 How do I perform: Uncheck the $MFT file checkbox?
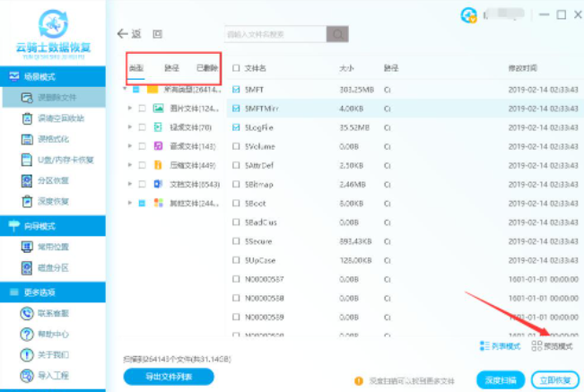point(236,91)
